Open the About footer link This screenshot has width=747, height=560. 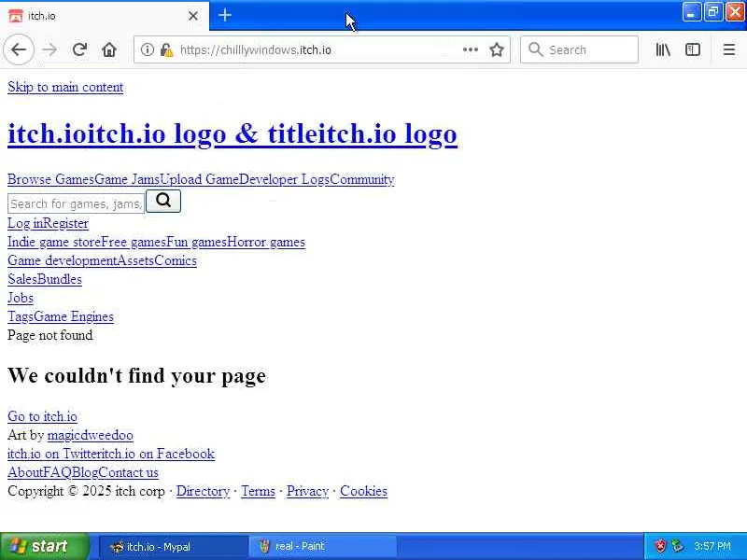click(x=25, y=472)
